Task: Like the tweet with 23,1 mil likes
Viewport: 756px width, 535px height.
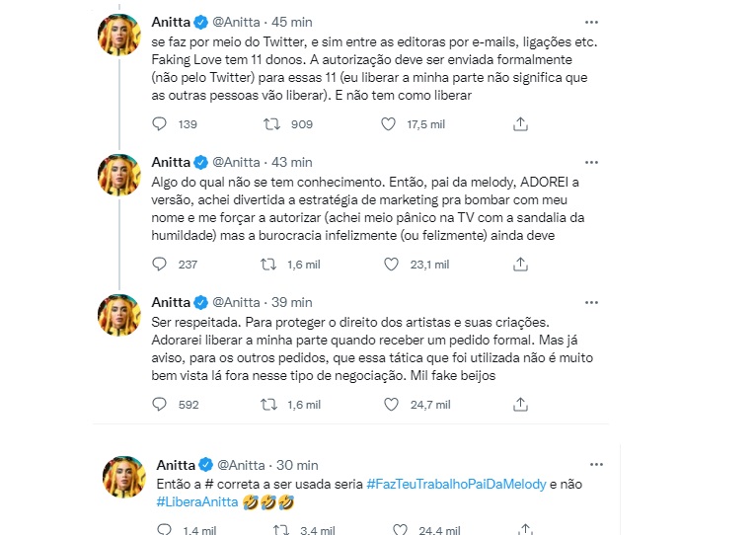Action: [390, 265]
